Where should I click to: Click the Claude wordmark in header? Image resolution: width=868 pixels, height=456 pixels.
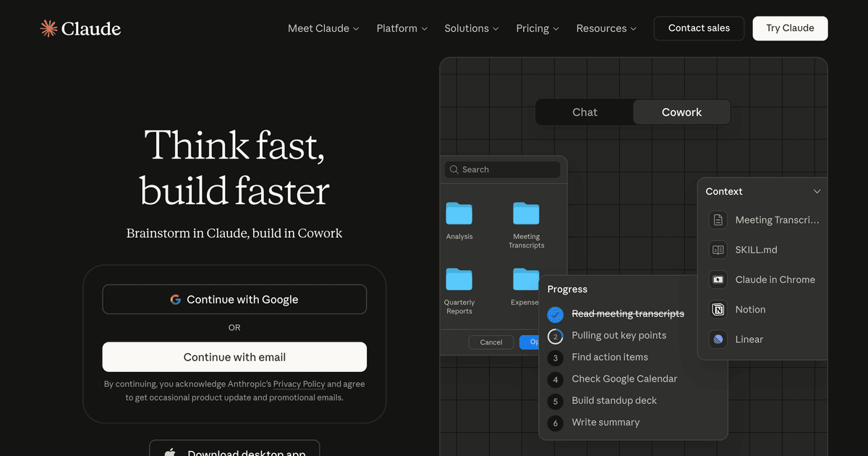[91, 29]
